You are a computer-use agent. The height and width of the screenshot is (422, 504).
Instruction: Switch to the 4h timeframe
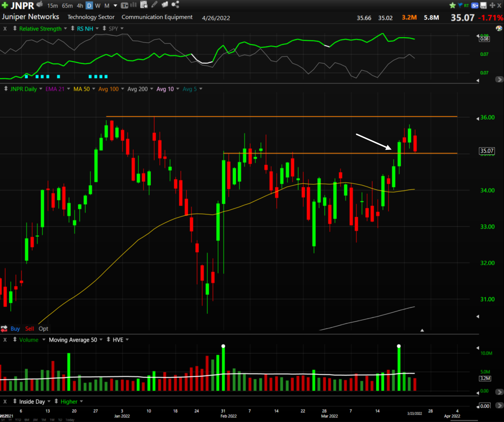click(x=80, y=6)
